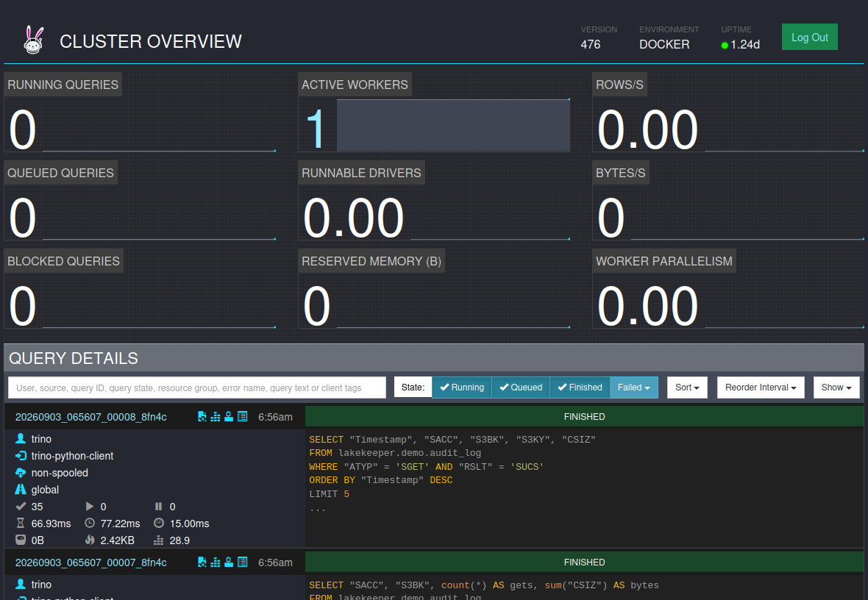The image size is (868, 600).
Task: Click the Active Workers value 1
Action: (x=316, y=129)
